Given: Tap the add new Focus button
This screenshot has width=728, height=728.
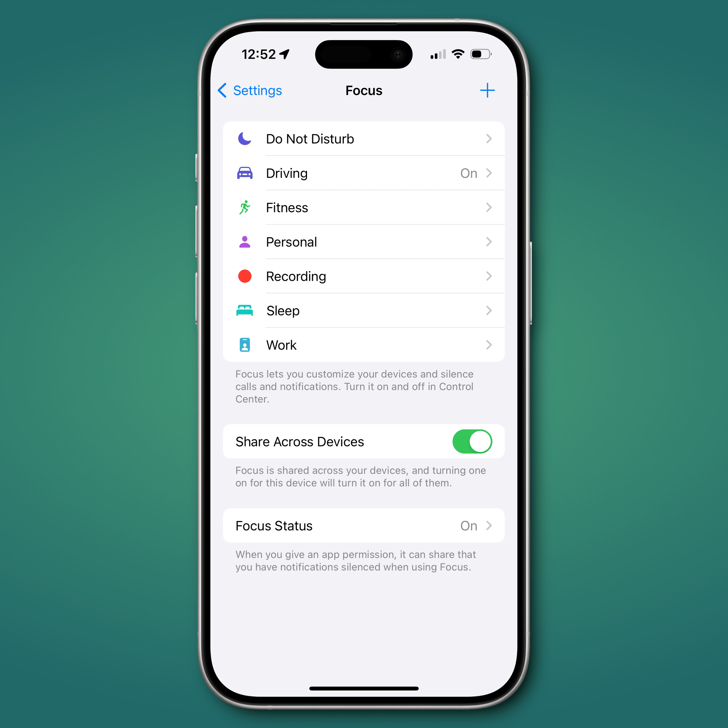Looking at the screenshot, I should (x=487, y=91).
